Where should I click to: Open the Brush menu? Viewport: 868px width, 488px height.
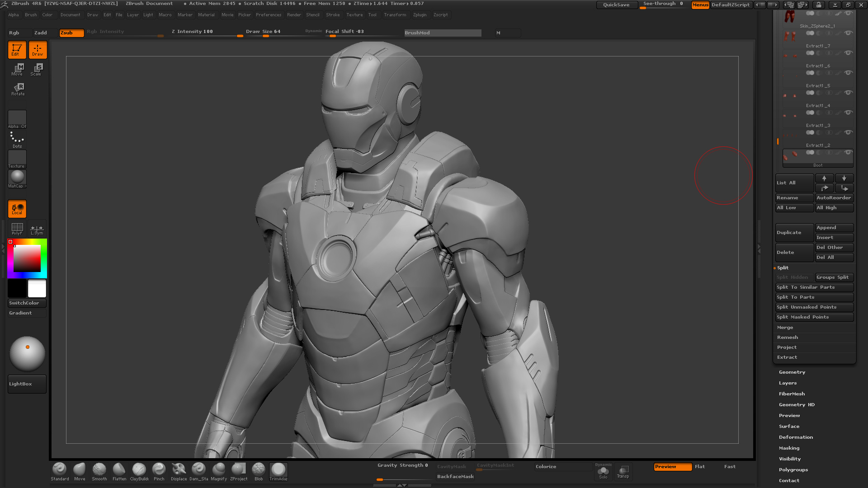click(31, 15)
